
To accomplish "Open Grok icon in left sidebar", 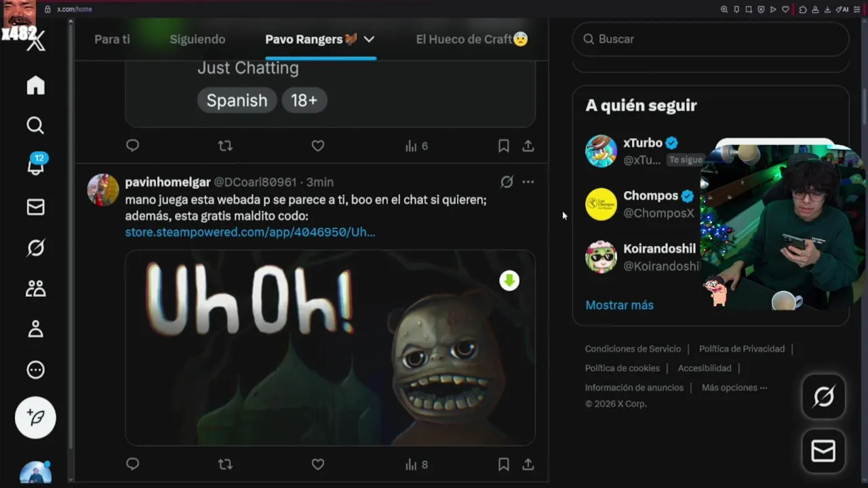I will (35, 248).
